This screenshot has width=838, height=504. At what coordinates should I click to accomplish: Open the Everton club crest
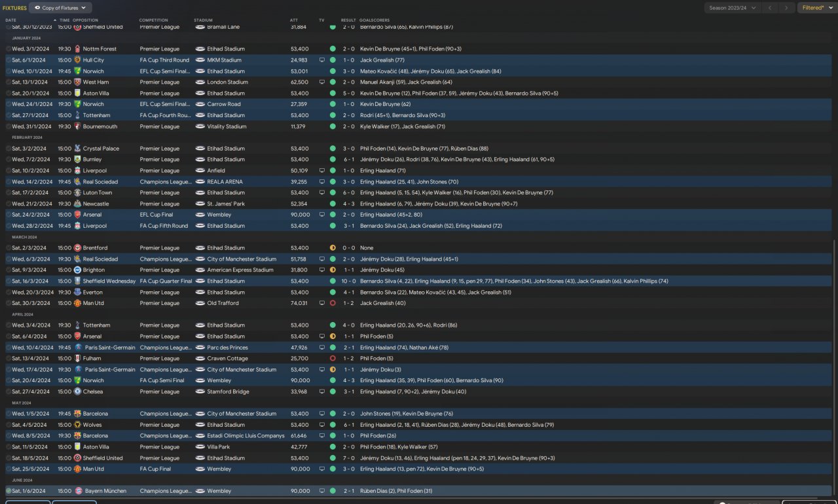[x=78, y=293]
